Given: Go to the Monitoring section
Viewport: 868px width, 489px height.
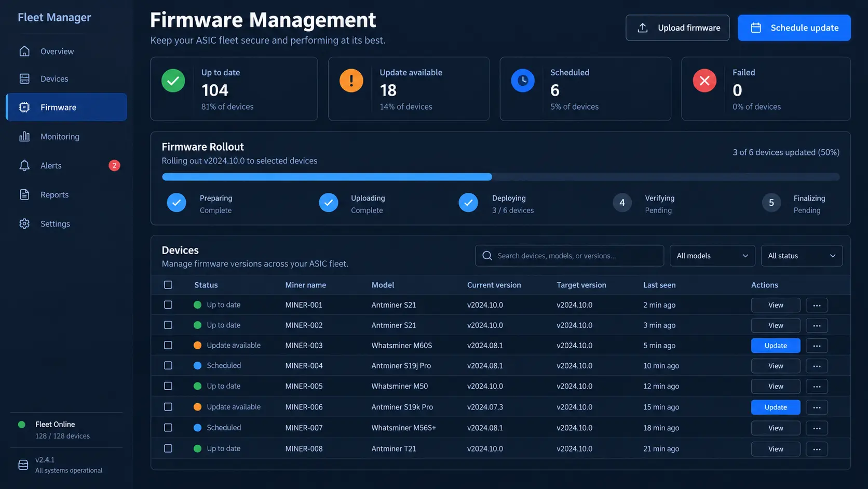Looking at the screenshot, I should pos(66,136).
